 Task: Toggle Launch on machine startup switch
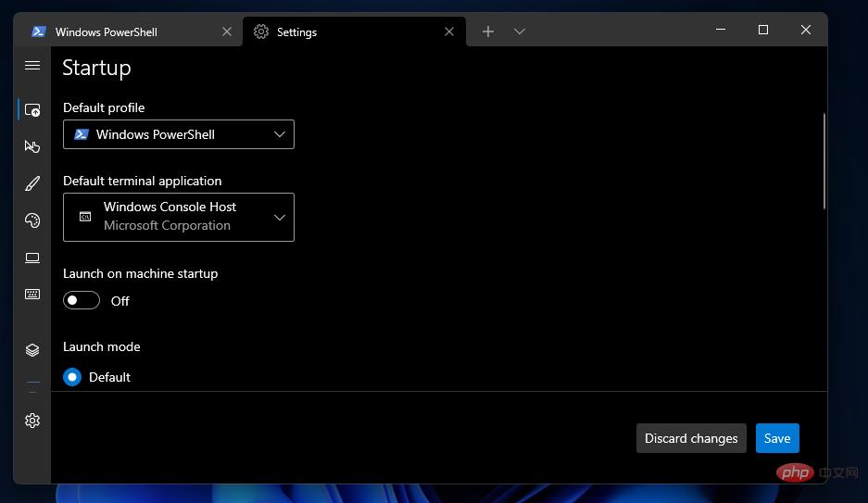[82, 300]
